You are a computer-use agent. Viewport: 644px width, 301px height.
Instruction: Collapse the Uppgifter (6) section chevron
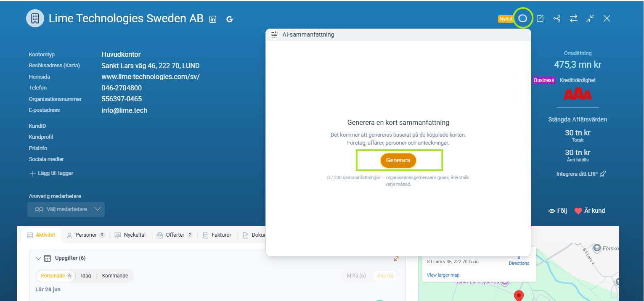click(38, 259)
